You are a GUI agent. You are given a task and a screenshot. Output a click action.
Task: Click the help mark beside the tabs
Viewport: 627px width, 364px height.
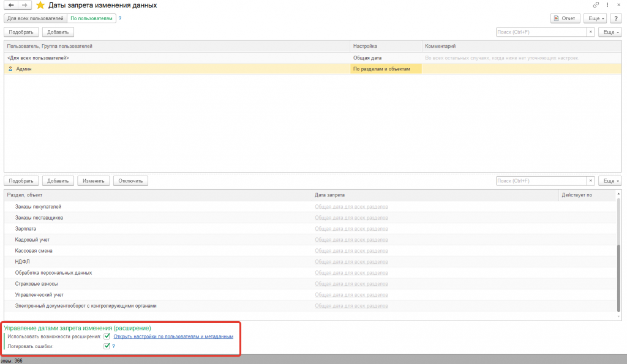click(x=120, y=18)
